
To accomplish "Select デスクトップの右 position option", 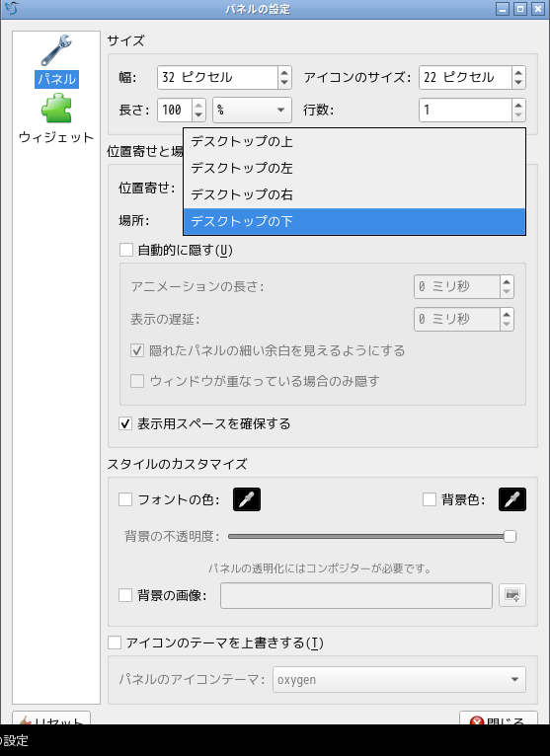I will (354, 194).
